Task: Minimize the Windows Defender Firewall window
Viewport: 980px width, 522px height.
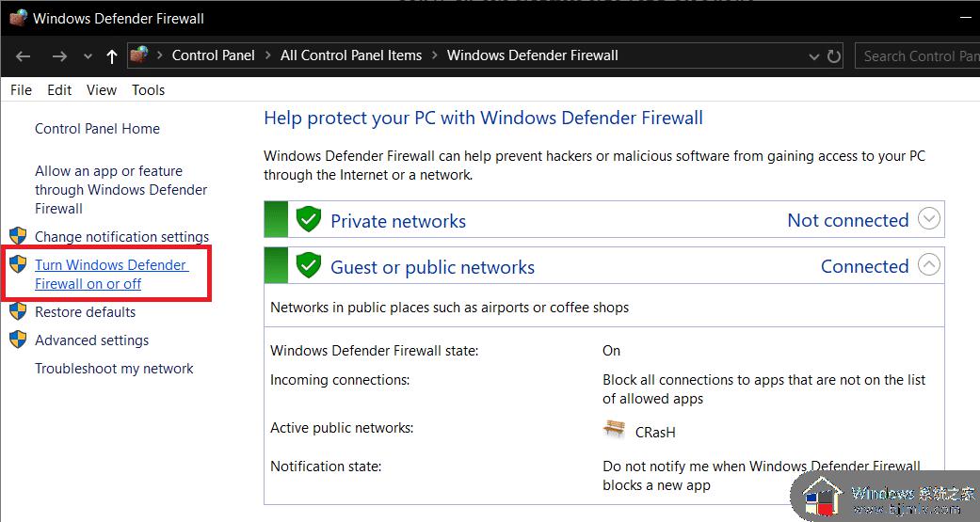Action: 966,18
